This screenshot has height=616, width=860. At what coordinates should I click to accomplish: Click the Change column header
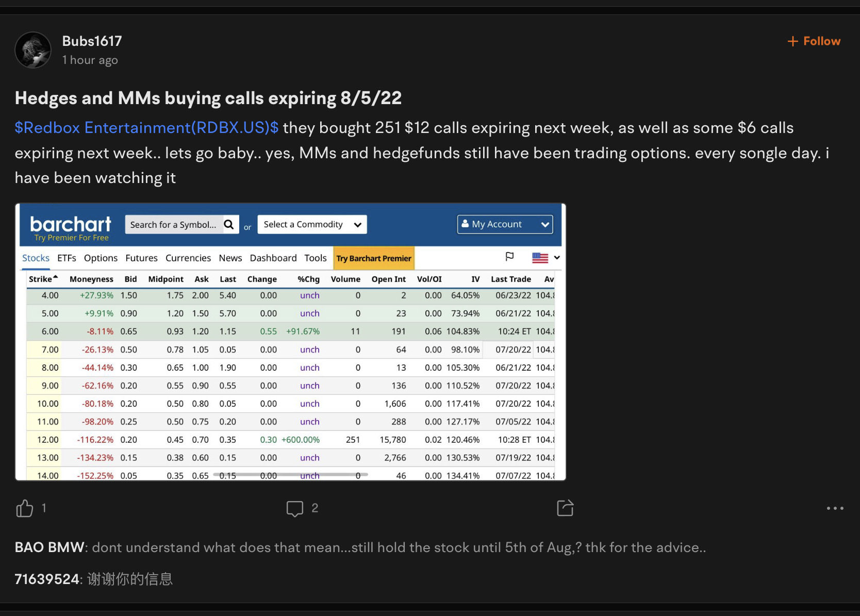(262, 279)
